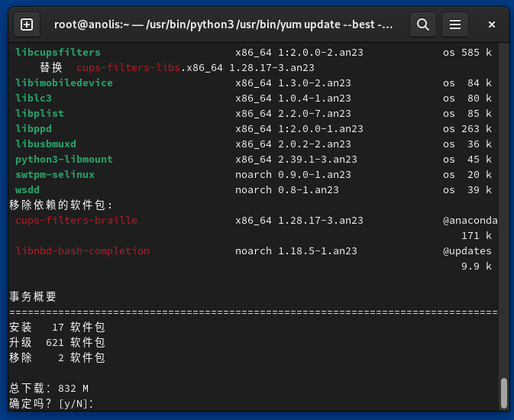Click the terminal scrollbar handle

pos(503,393)
